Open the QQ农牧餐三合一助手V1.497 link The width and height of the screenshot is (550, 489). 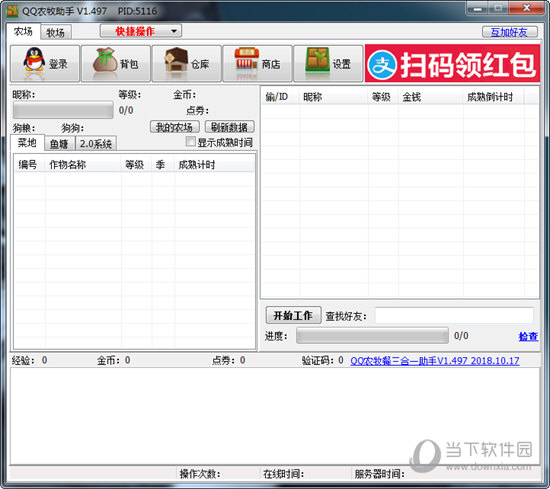click(x=435, y=361)
